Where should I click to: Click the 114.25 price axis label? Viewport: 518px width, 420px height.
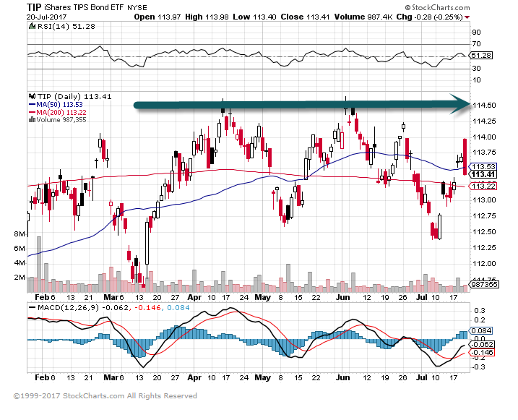484,121
